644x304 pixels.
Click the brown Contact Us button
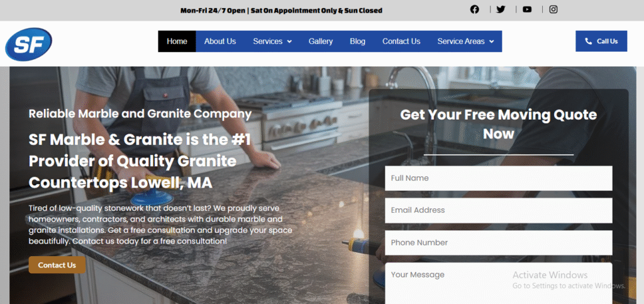[x=57, y=265]
